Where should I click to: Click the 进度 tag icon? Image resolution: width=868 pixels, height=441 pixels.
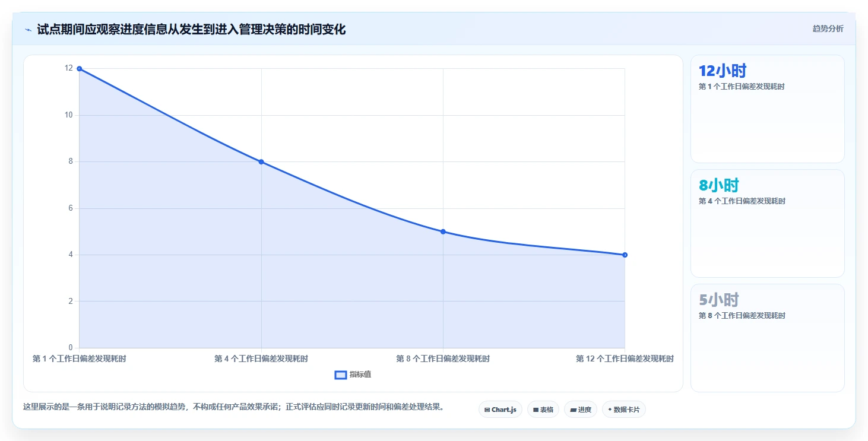point(573,410)
